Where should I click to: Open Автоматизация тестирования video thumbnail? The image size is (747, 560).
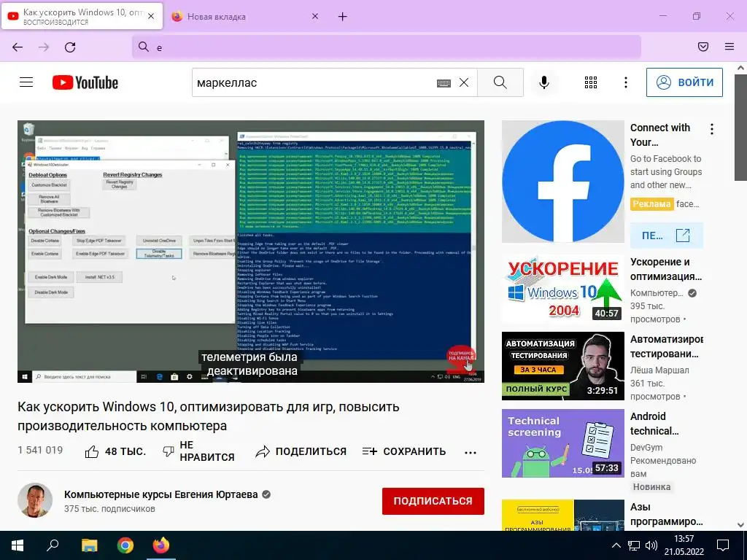tap(562, 366)
